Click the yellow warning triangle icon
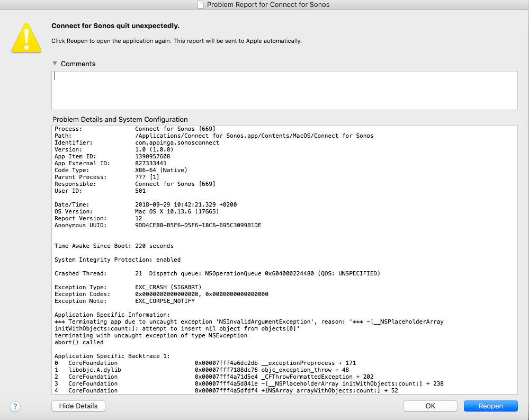Viewport: 529px width, 420px height. point(26,38)
